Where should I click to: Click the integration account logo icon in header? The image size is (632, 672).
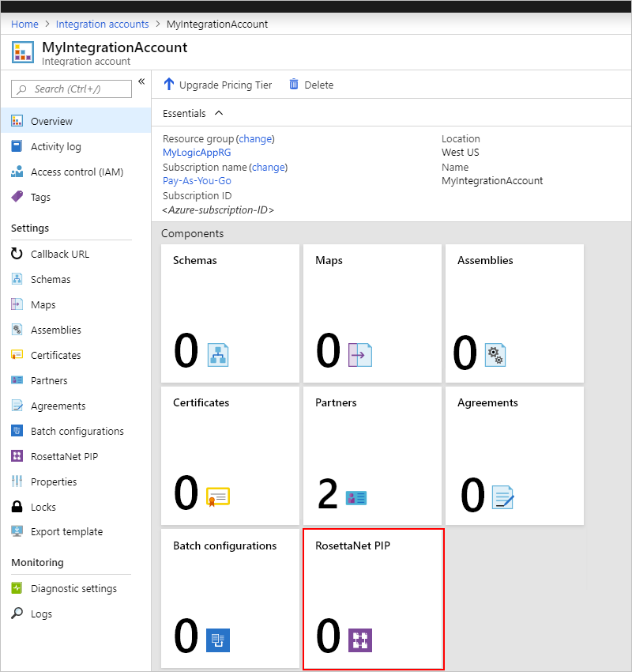[23, 52]
